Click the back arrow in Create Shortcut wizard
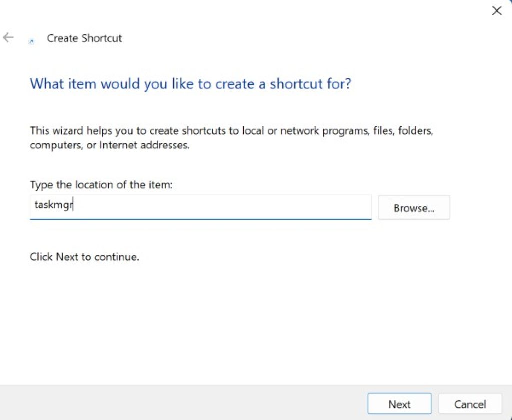512x420 pixels. 9,37
